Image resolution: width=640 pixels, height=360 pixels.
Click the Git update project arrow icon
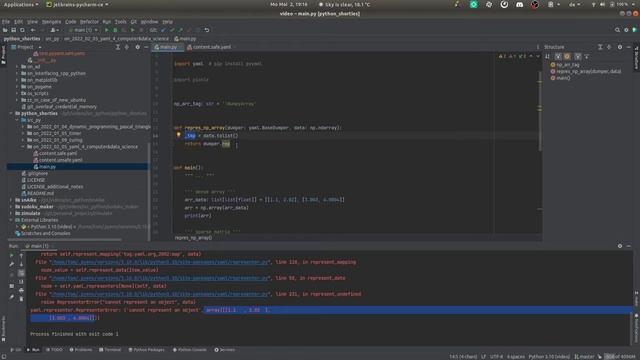[163, 30]
